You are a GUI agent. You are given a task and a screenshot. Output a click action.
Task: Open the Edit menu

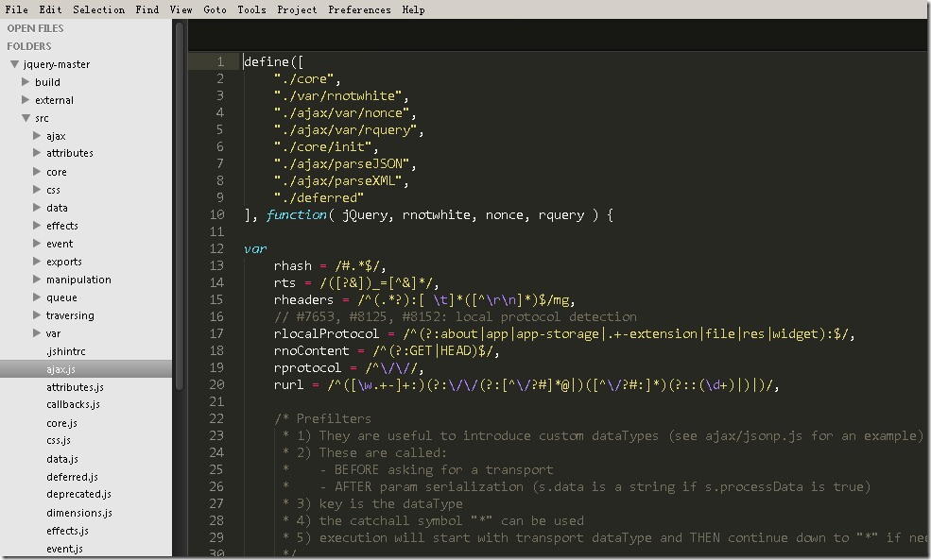tap(50, 9)
